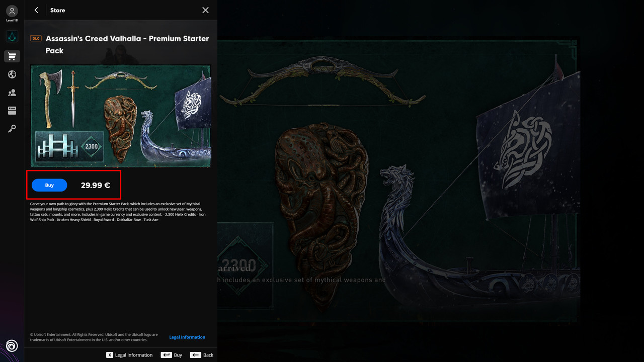Open the user profile avatar

pyautogui.click(x=12, y=11)
